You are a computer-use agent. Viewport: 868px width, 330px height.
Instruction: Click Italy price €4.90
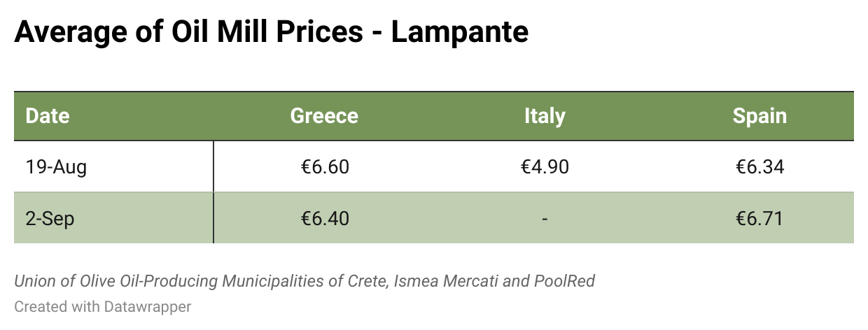point(545,167)
